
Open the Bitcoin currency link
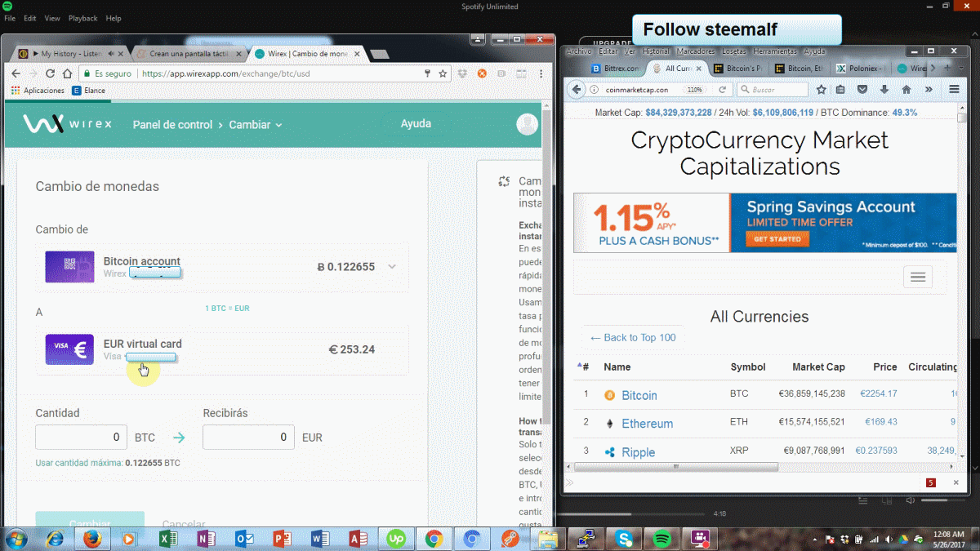639,395
